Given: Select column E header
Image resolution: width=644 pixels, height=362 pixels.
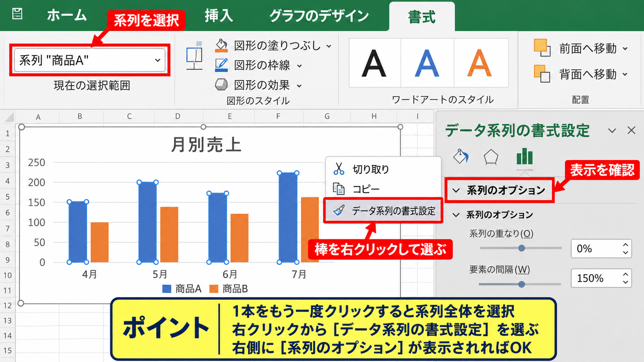Looking at the screenshot, I should pos(230,117).
